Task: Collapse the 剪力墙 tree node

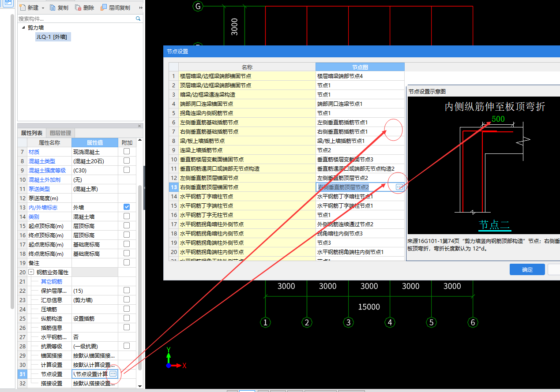Action: pos(23,28)
